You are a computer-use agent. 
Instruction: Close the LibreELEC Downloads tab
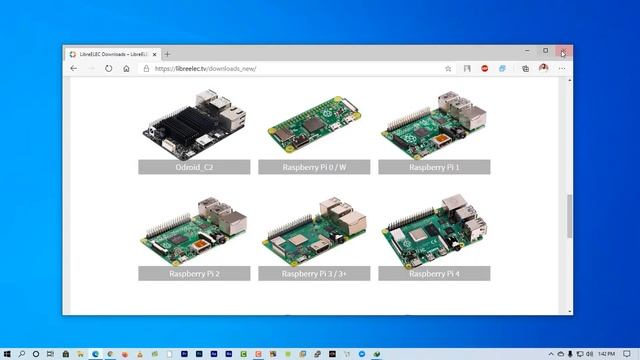click(154, 54)
